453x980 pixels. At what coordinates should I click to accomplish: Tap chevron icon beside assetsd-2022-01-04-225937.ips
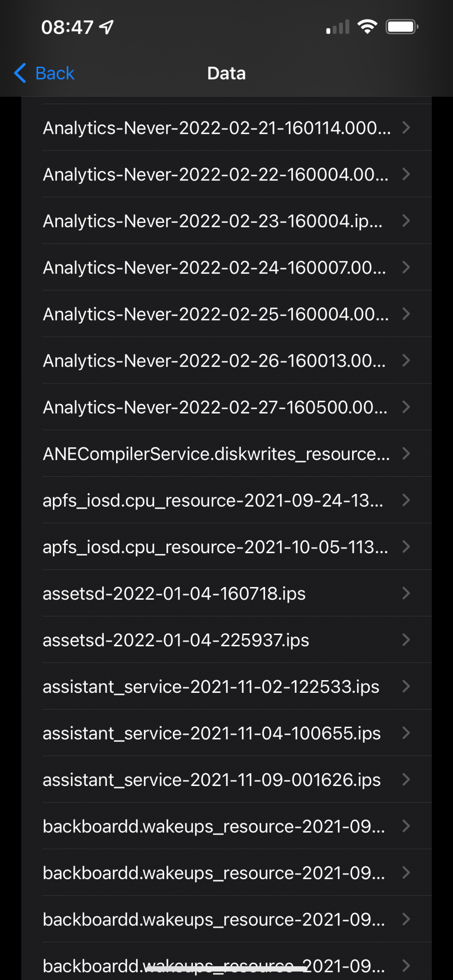[x=406, y=639]
